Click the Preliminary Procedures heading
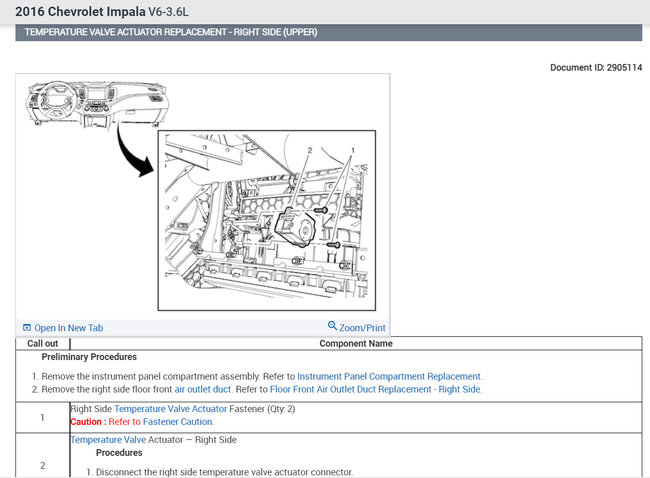The width and height of the screenshot is (650, 478). pos(89,357)
